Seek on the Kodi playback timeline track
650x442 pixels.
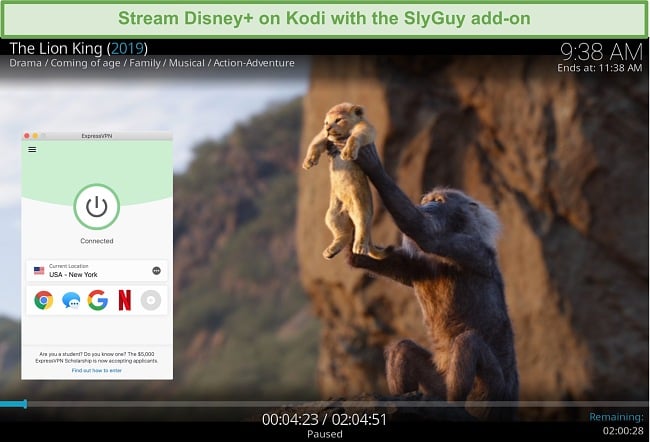(x=325, y=404)
